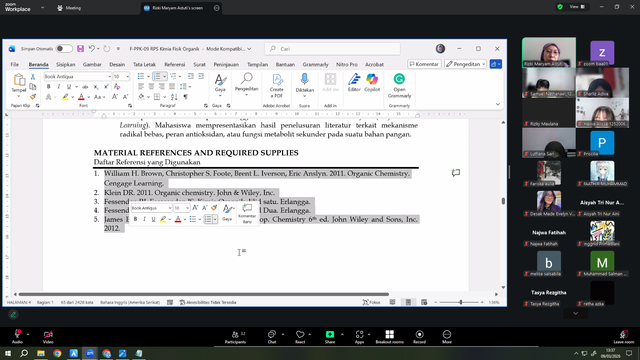
Task: Click Zoom Record button
Action: (419, 337)
